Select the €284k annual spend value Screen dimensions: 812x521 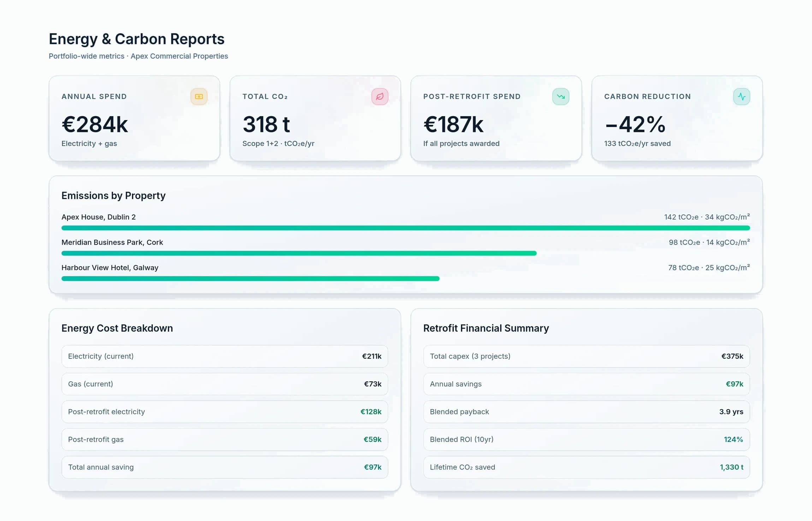[x=95, y=124]
